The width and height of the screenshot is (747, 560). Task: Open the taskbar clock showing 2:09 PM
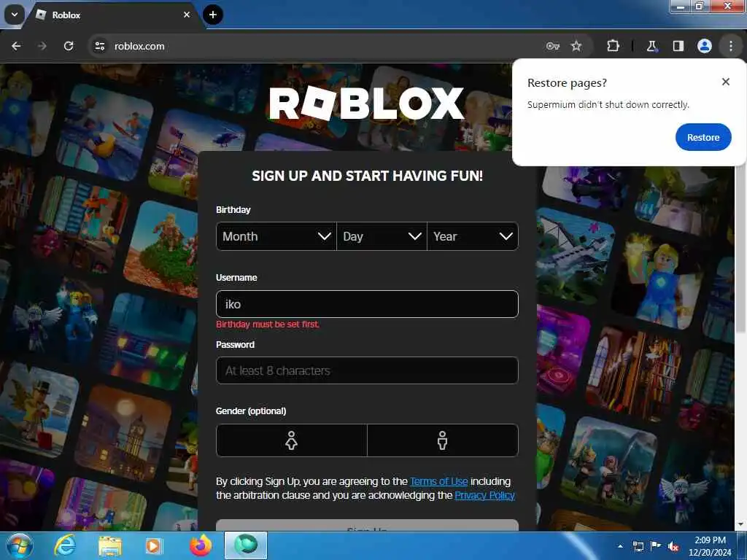click(x=710, y=546)
